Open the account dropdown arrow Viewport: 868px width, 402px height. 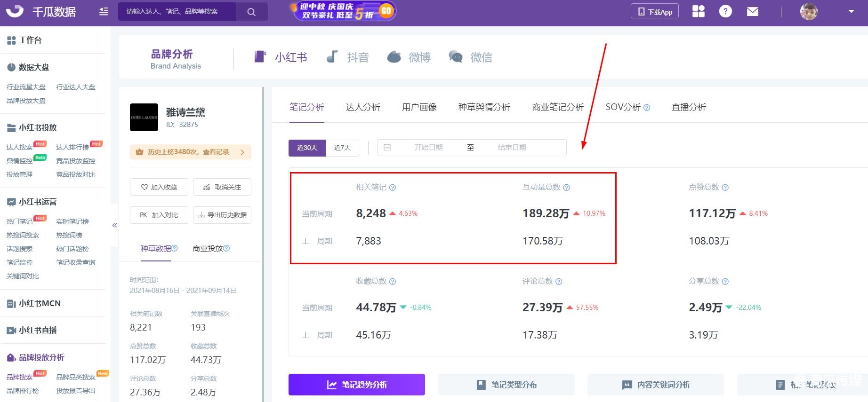[851, 12]
